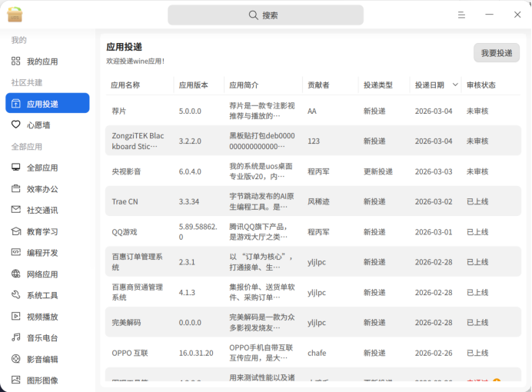This screenshot has height=392, width=532.
Task: Open the 音乐电台 category
Action: (x=42, y=337)
